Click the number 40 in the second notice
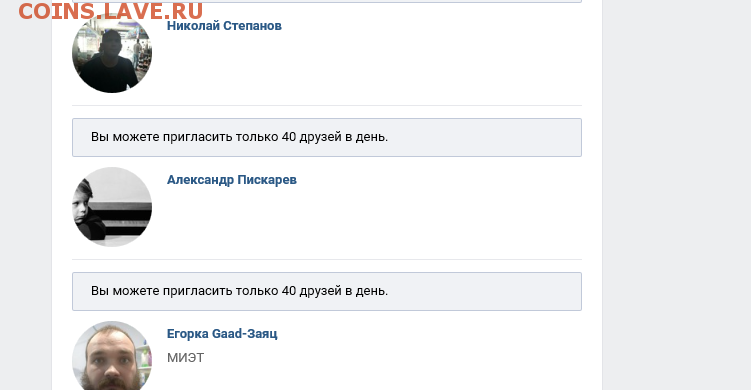The width and height of the screenshot is (751, 390). [x=289, y=291]
